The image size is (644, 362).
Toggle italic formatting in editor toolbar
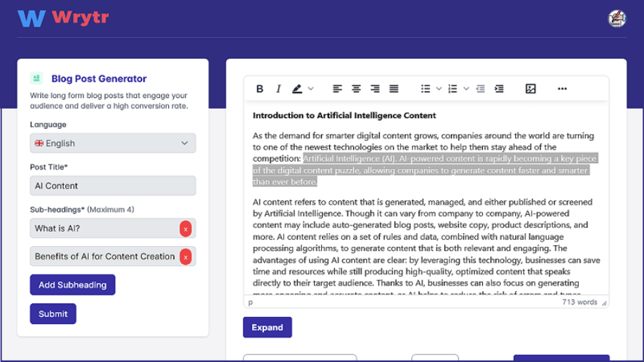pyautogui.click(x=278, y=89)
